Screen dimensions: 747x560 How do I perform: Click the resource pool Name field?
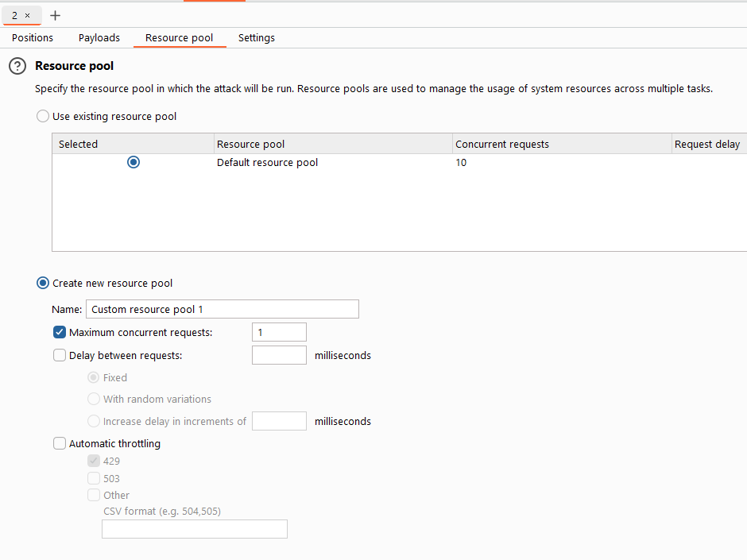[x=223, y=309]
